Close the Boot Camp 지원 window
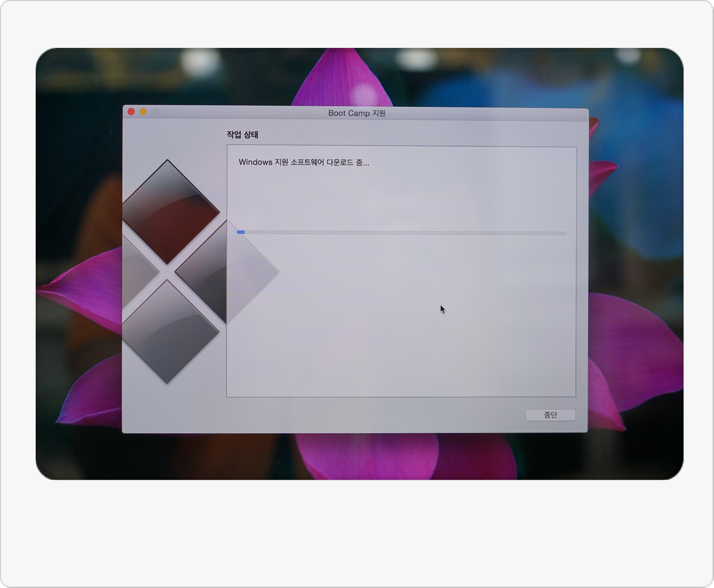Image resolution: width=714 pixels, height=588 pixels. coord(131,111)
